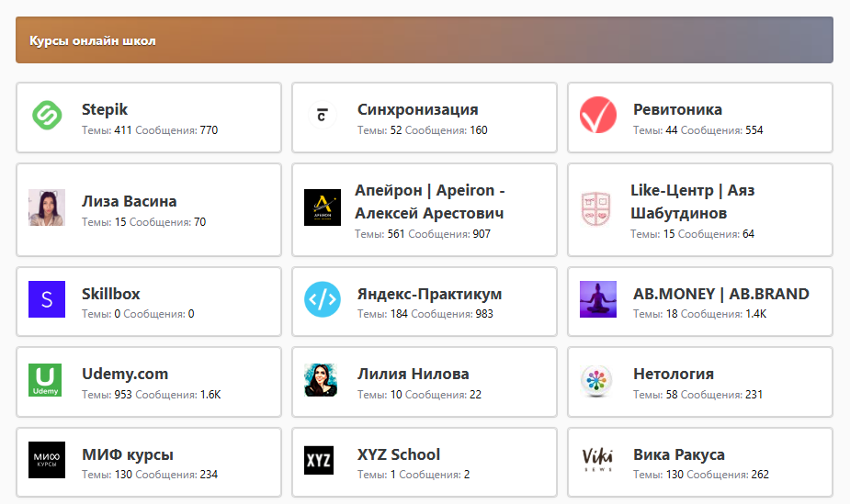Click Вика Ракуса stats "Темы: 130 Сообщения: 262"
This screenshot has width=850, height=504.
(701, 475)
